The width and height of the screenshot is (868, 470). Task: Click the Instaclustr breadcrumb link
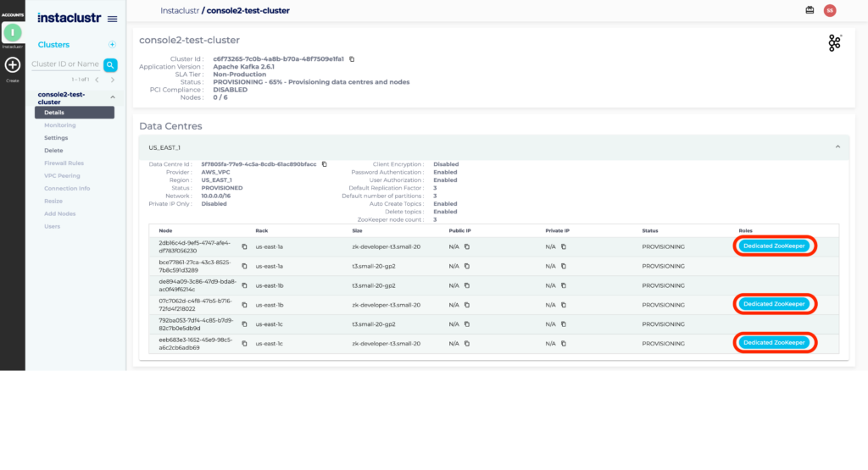click(x=179, y=10)
